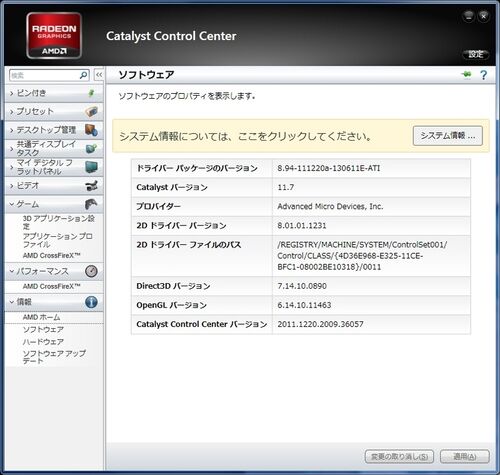Click the Catalyst バージョン label
500x475 pixels.
tap(172, 187)
